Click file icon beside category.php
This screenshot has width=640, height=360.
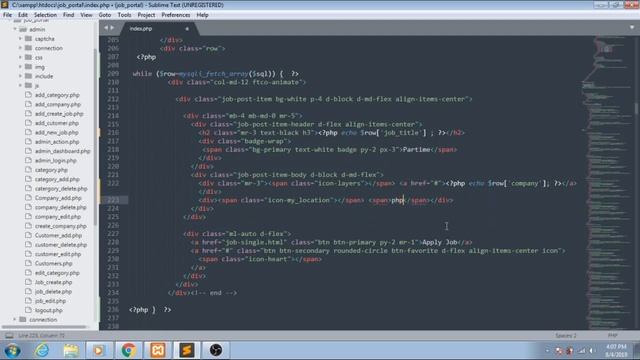(28, 169)
